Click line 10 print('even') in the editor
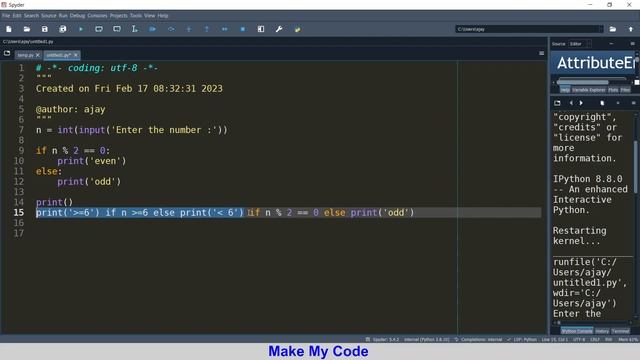The width and height of the screenshot is (640, 360). pos(92,161)
